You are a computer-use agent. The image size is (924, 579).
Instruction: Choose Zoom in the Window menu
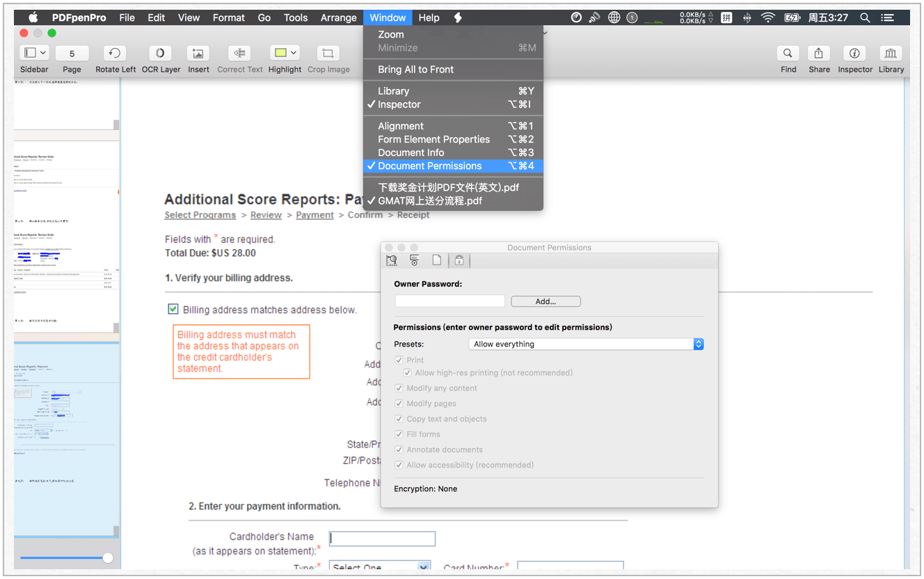pos(453,34)
